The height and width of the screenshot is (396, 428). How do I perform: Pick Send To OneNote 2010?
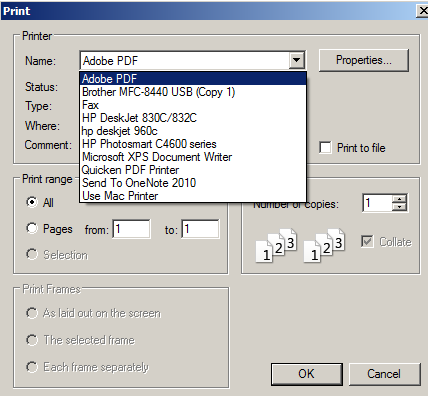[x=193, y=183]
